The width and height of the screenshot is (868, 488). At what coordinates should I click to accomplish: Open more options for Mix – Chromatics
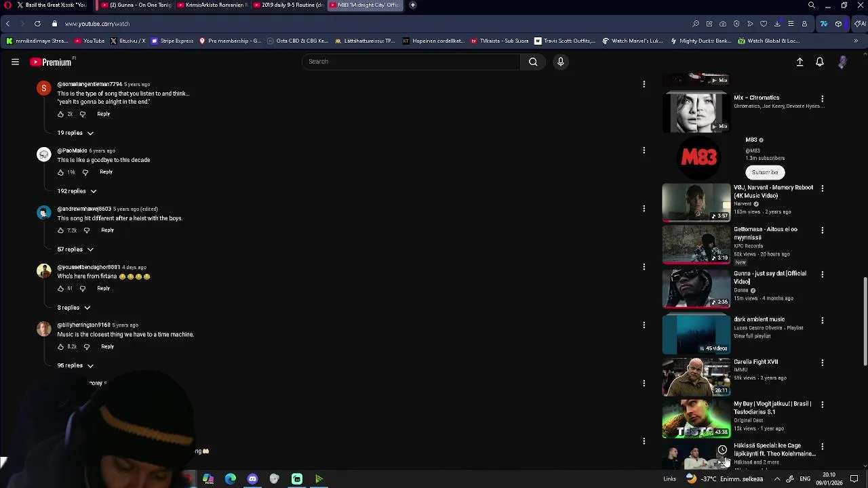coord(823,99)
